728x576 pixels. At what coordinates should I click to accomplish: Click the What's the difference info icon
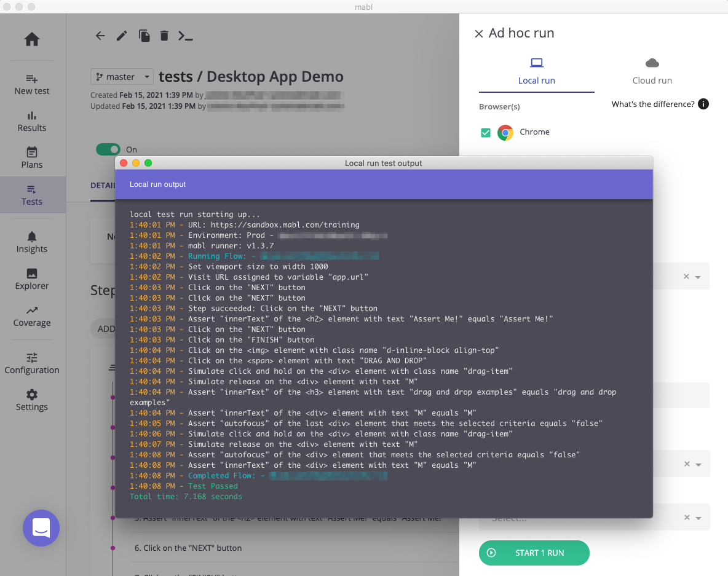pos(703,104)
